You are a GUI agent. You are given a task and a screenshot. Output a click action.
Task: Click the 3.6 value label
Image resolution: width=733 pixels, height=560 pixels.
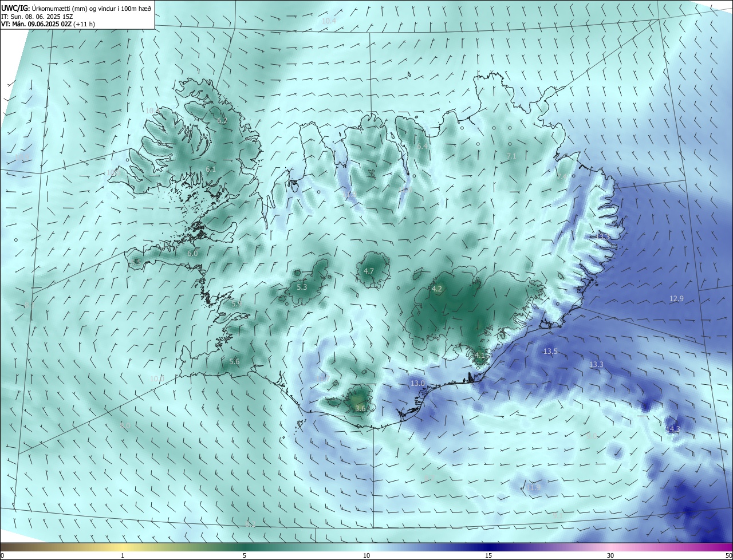[360, 409]
